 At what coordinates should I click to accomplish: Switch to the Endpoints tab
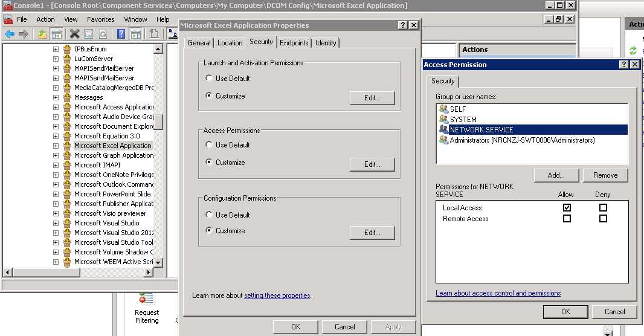294,43
